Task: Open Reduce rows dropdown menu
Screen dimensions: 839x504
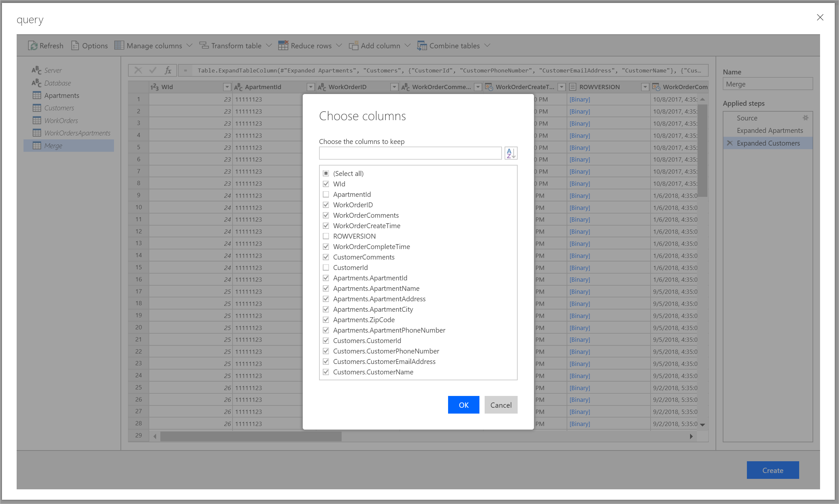Action: pos(340,46)
